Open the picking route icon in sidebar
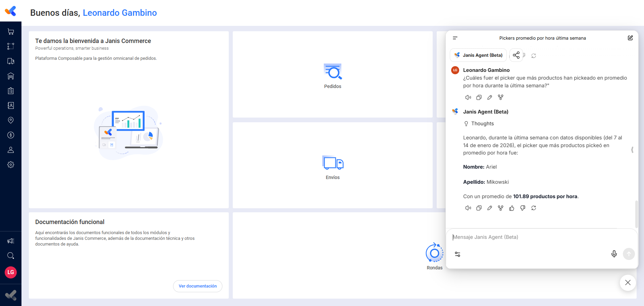This screenshot has width=644, height=306. tap(11, 46)
